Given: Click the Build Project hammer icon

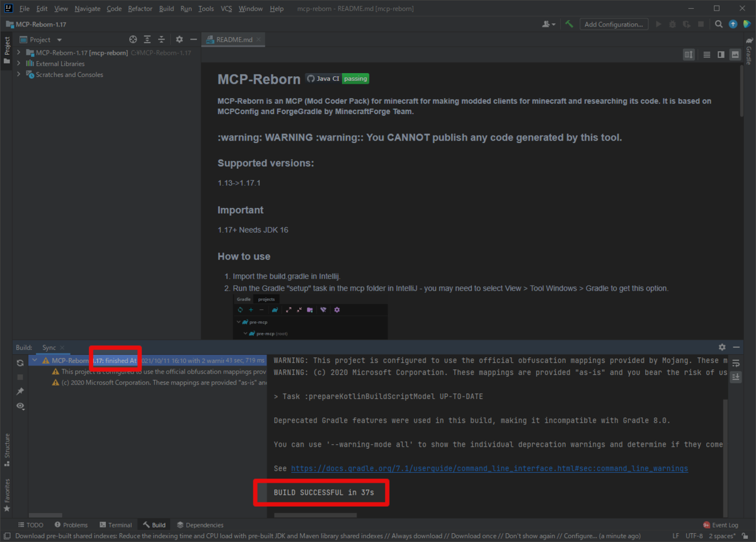Looking at the screenshot, I should click(x=569, y=24).
